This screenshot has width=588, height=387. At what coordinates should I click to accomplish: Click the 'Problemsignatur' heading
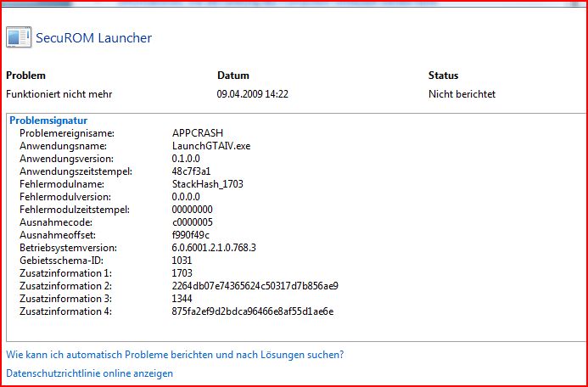click(48, 121)
